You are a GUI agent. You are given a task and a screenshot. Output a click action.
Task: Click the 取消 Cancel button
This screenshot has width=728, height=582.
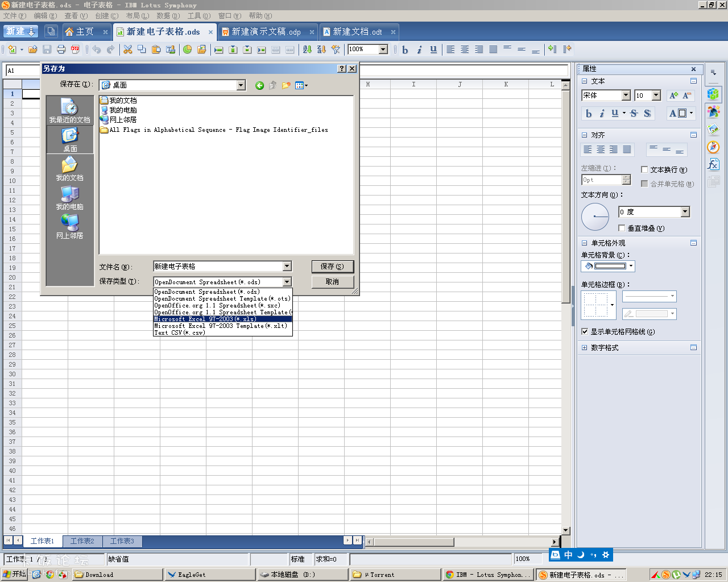(x=332, y=282)
